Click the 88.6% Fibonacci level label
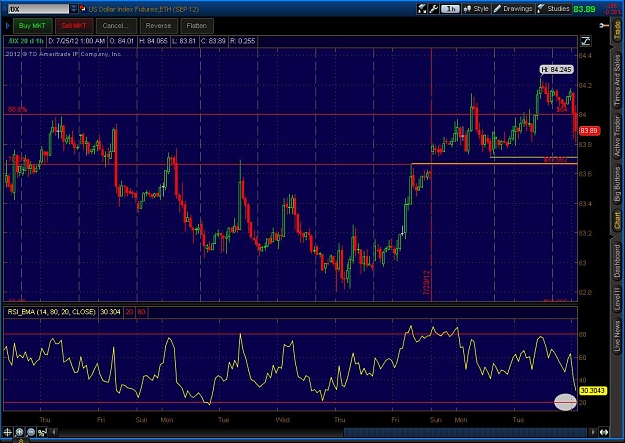625x443 pixels. [x=18, y=109]
